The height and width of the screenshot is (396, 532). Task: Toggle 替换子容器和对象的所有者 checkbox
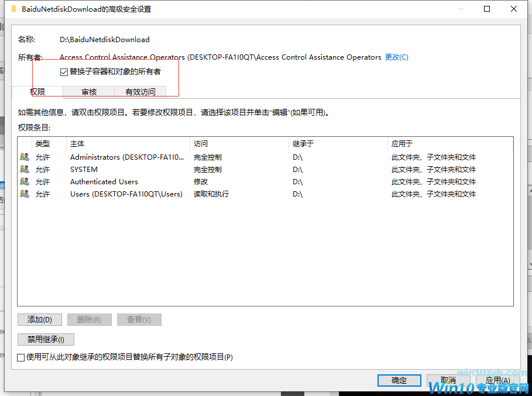(x=64, y=72)
